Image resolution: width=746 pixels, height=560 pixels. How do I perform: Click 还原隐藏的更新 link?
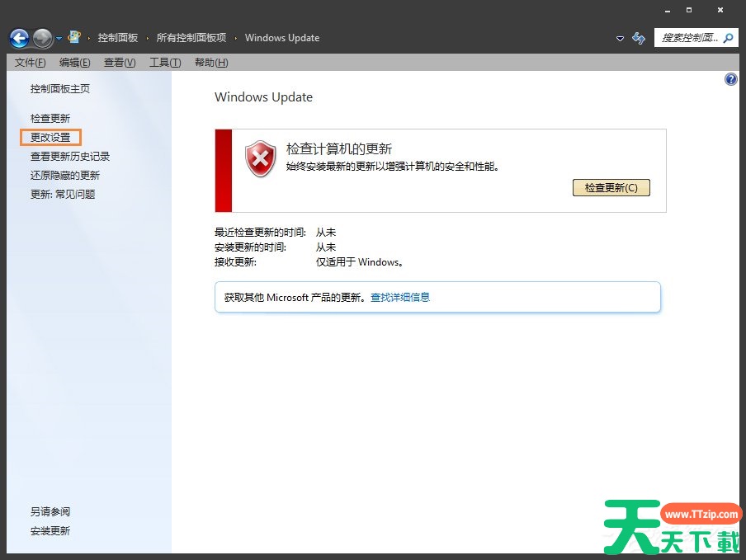click(x=65, y=176)
